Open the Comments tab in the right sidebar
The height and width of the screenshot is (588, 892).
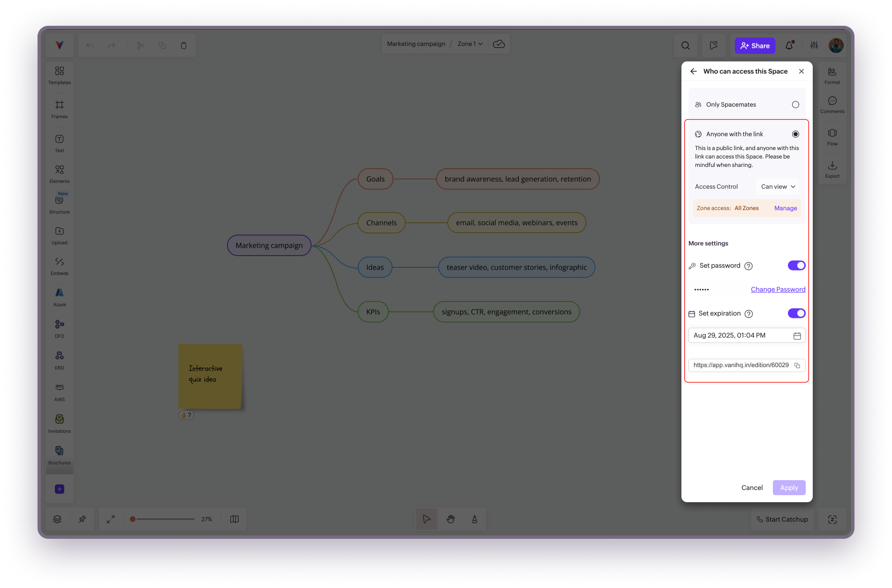pos(832,105)
